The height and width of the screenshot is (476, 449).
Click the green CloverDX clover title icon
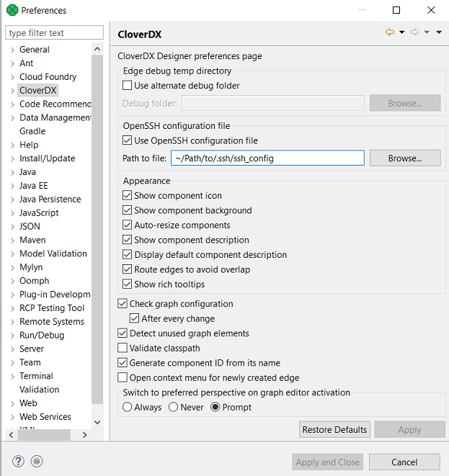click(12, 10)
